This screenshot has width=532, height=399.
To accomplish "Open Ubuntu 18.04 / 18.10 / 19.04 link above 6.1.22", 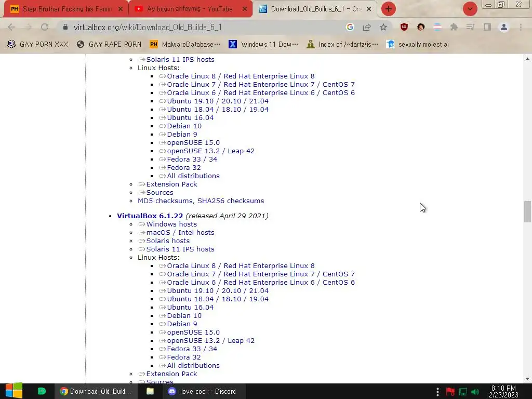I will click(x=218, y=109).
